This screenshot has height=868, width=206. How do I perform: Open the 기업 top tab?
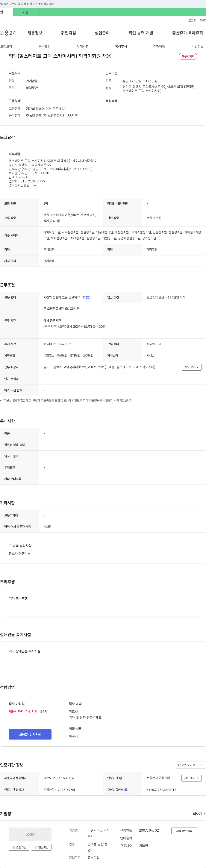[x=26, y=12]
